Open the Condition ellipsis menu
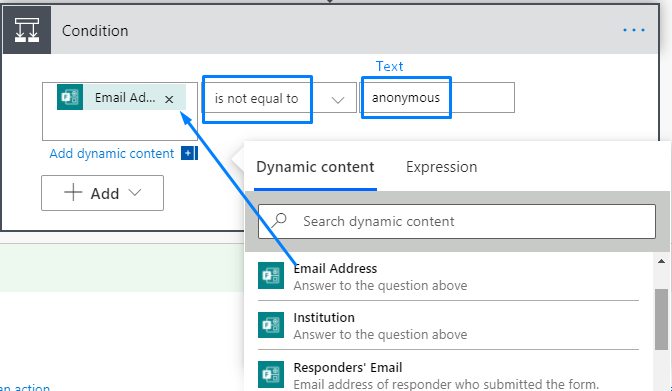This screenshot has width=672, height=391. [x=634, y=30]
